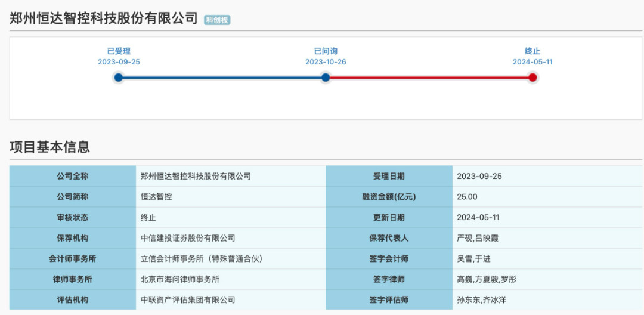Click the timeline date 2023-10-26
The height and width of the screenshot is (315, 644).
click(326, 62)
